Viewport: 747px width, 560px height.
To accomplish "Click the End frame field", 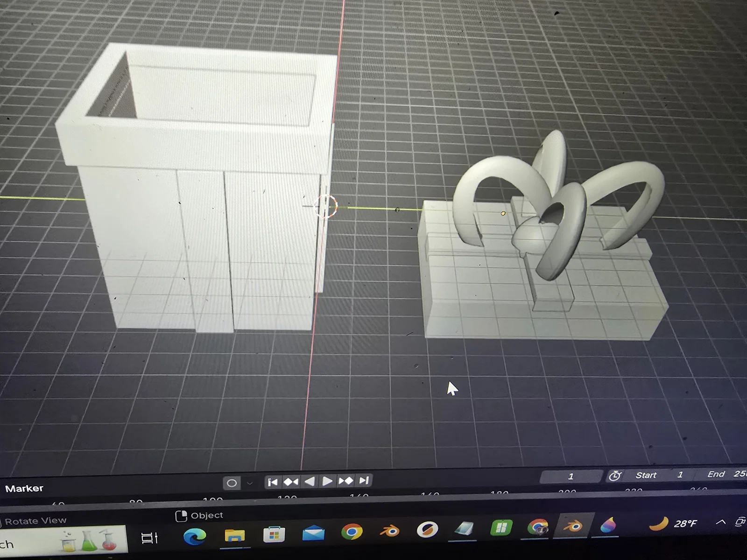I will tap(721, 474).
